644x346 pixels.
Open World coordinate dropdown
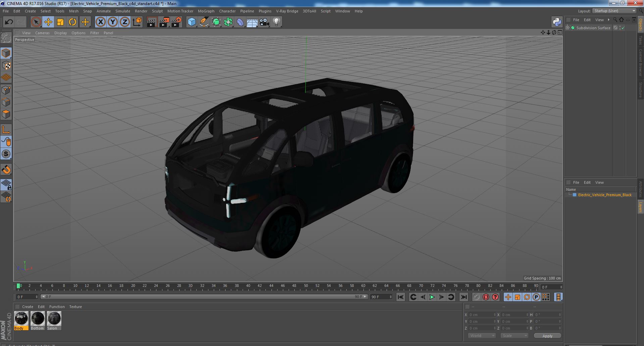482,336
